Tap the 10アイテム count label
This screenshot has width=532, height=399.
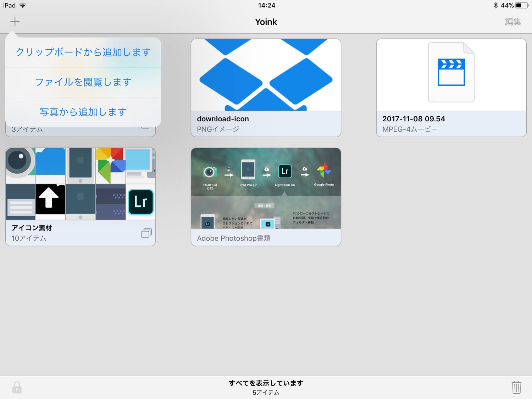pos(29,238)
